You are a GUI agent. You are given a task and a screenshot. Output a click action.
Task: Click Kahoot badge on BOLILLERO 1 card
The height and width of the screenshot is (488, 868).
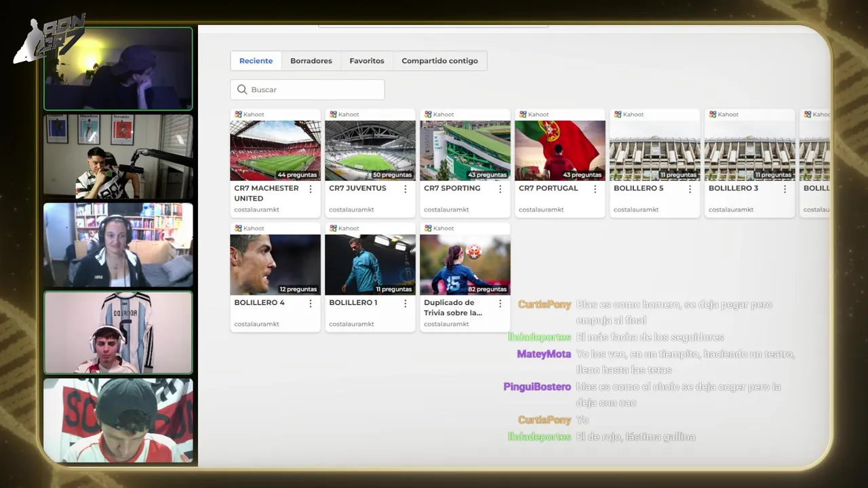pos(344,228)
